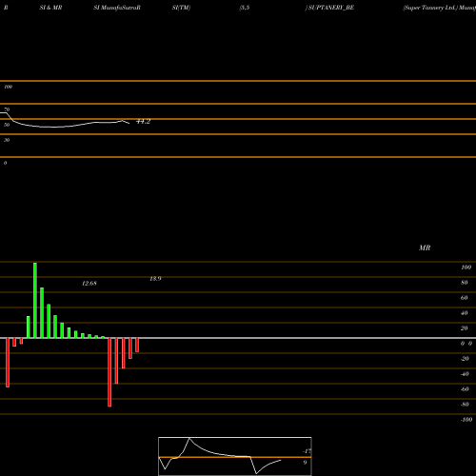Click RSI axis label 50

coord(7,125)
